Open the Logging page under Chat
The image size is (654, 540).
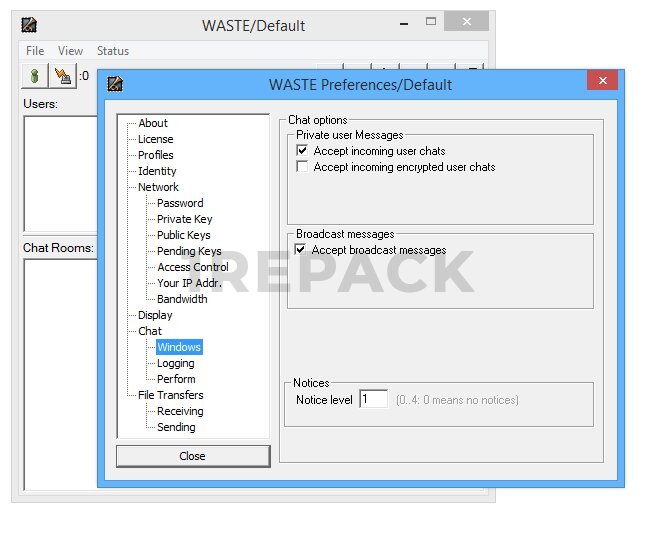[x=175, y=363]
